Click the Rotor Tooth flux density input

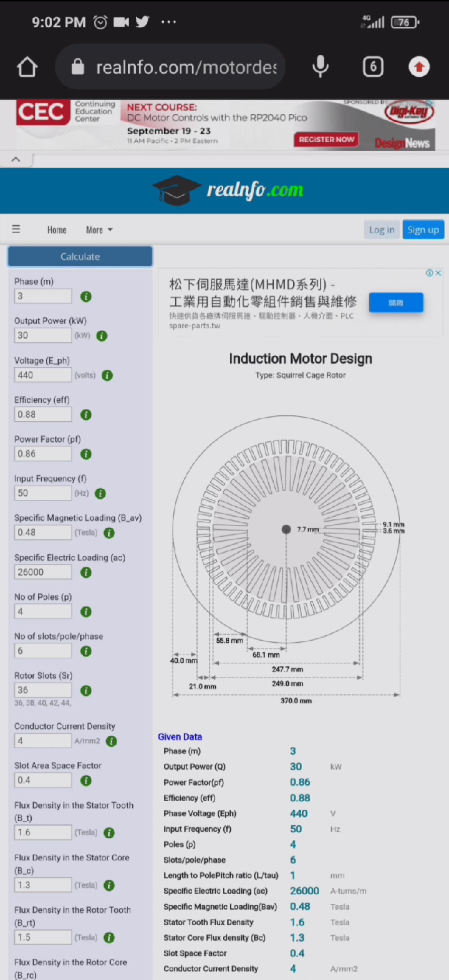click(x=43, y=937)
